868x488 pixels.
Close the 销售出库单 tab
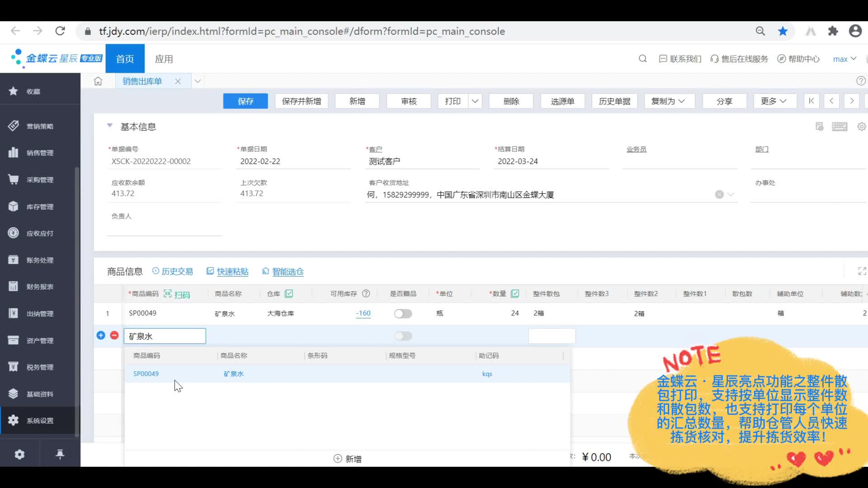tap(178, 81)
